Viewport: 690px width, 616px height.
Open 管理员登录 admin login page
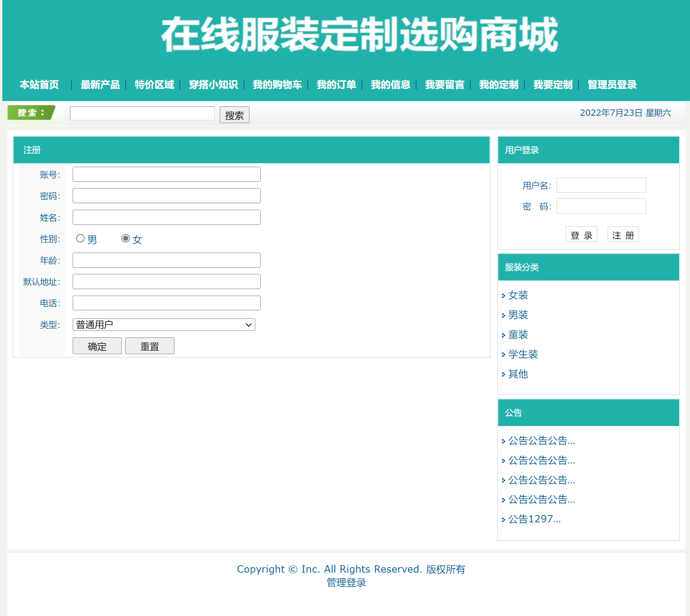click(611, 85)
